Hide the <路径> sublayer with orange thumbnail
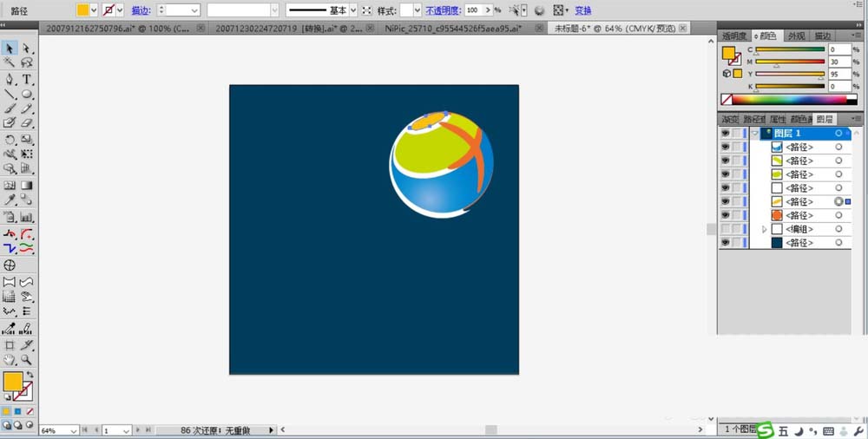This screenshot has height=439, width=868. point(725,215)
